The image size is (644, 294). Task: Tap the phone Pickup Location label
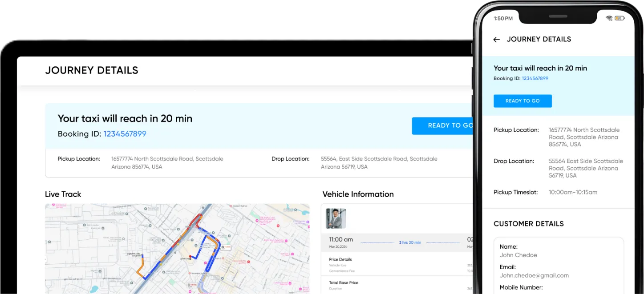click(516, 130)
